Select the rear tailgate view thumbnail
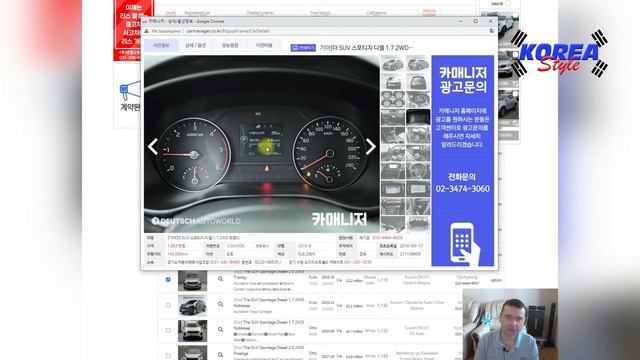 (418, 82)
